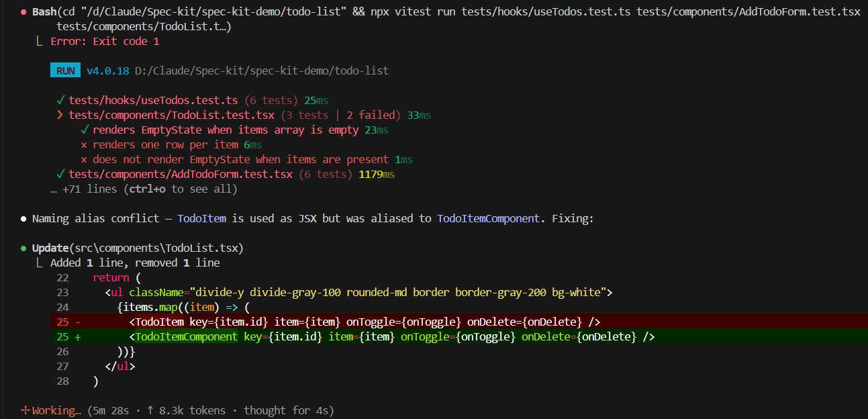Click the tests/components/AddTodoForm.test.tsx path
The width and height of the screenshot is (868, 419).
point(181,174)
